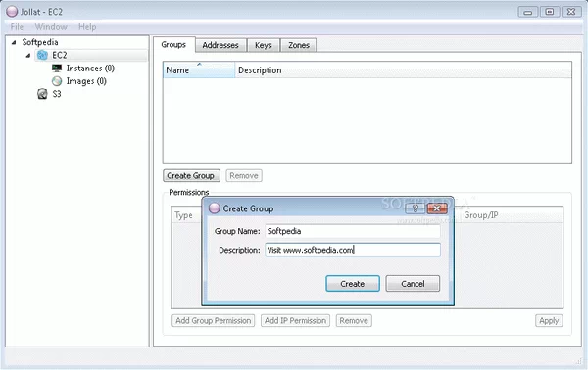Click the Description column header
588x370 pixels.
(x=403, y=70)
